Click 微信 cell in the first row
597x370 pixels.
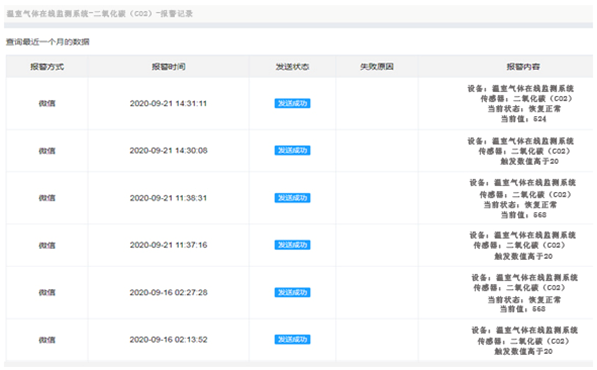(47, 104)
